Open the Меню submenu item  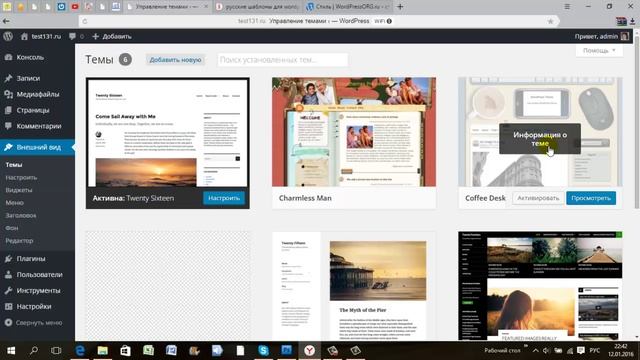(x=15, y=203)
